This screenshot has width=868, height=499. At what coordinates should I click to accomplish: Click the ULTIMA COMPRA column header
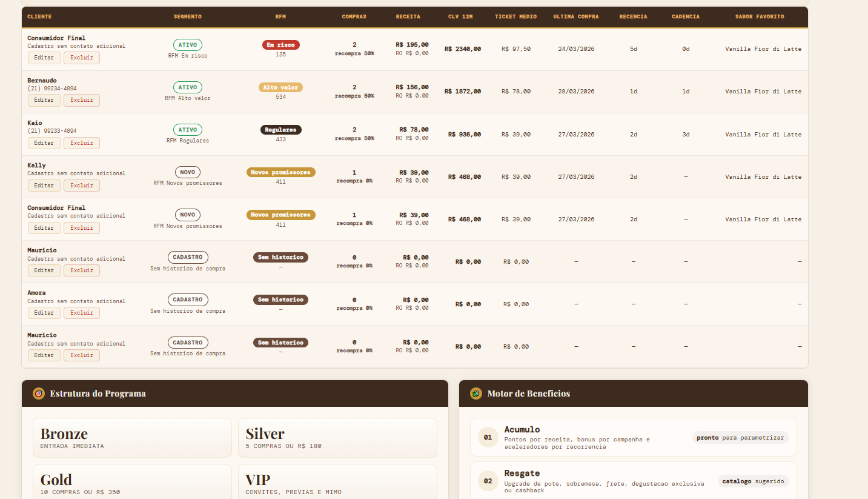coord(575,17)
